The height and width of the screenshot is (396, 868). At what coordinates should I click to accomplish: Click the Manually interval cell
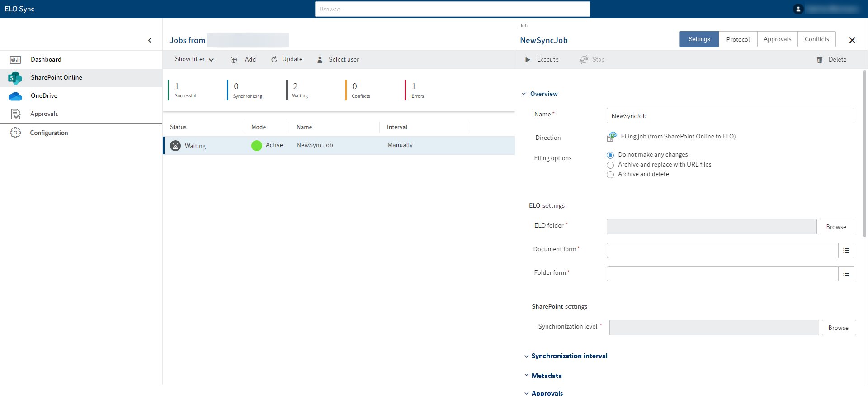click(400, 145)
